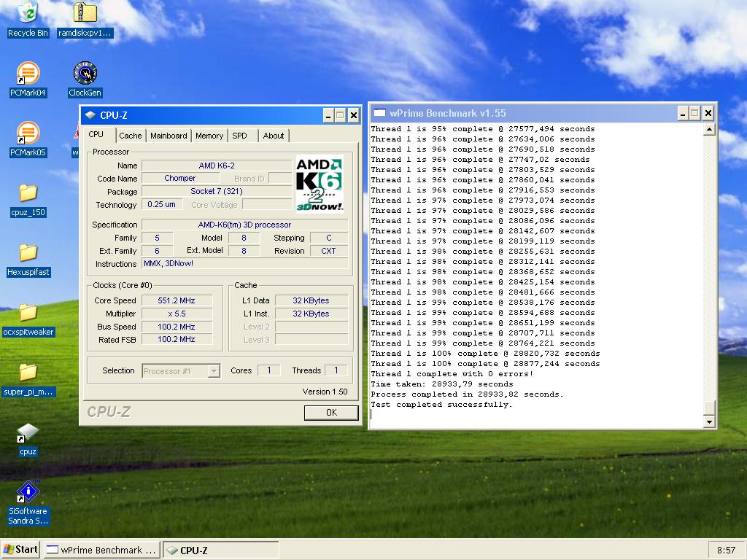The image size is (747, 560).
Task: Click the wPrime scrollbar up arrow
Action: tap(709, 129)
